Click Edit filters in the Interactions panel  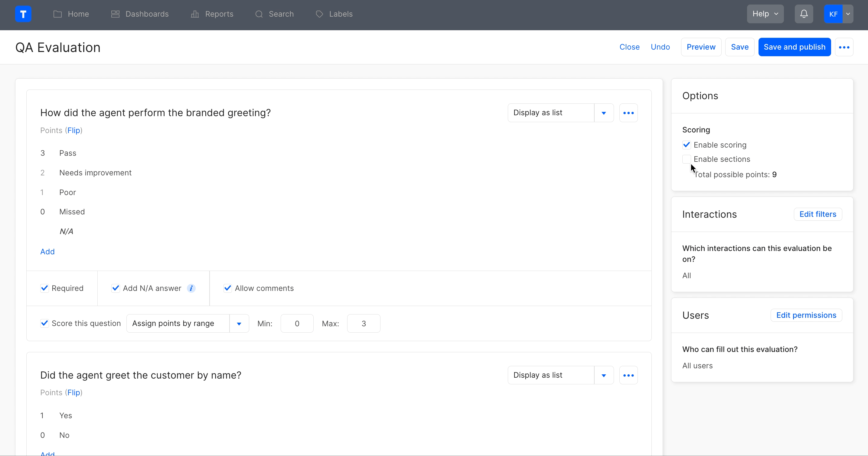pos(817,214)
